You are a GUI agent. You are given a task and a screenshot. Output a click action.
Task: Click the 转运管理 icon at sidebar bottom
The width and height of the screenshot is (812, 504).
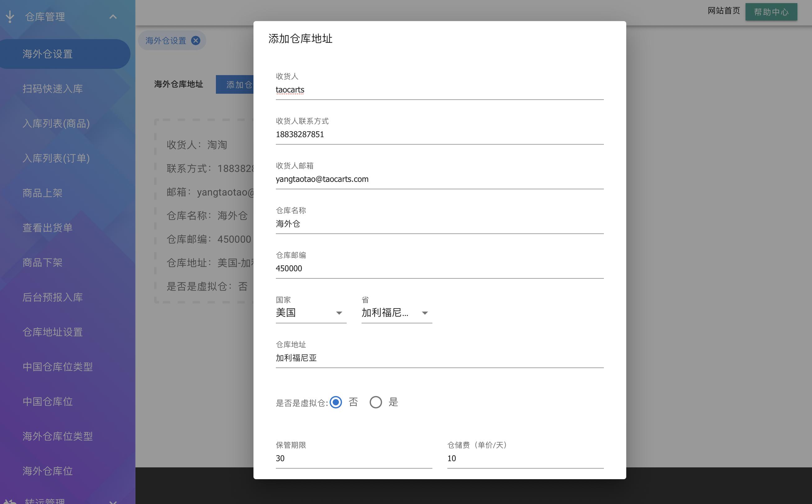pyautogui.click(x=10, y=501)
